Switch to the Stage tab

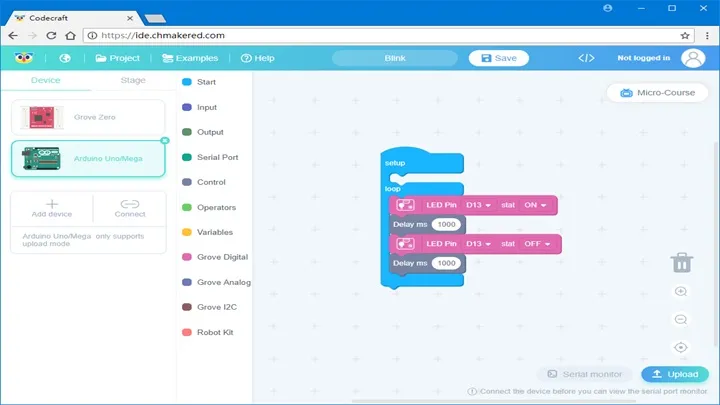coord(132,80)
